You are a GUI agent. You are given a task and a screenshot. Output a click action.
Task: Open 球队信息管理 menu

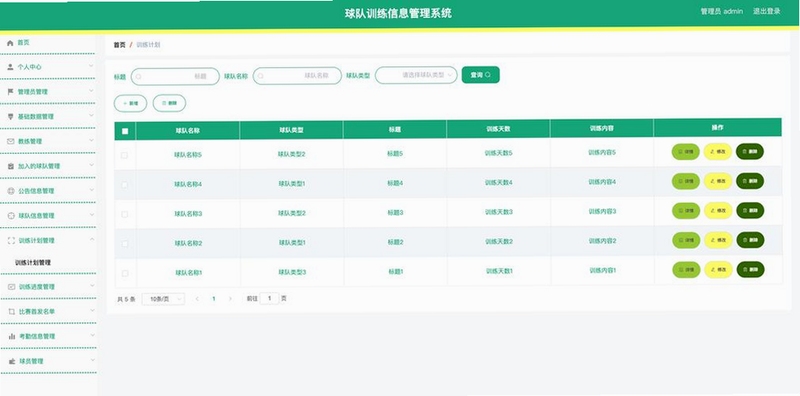pyautogui.click(x=48, y=216)
